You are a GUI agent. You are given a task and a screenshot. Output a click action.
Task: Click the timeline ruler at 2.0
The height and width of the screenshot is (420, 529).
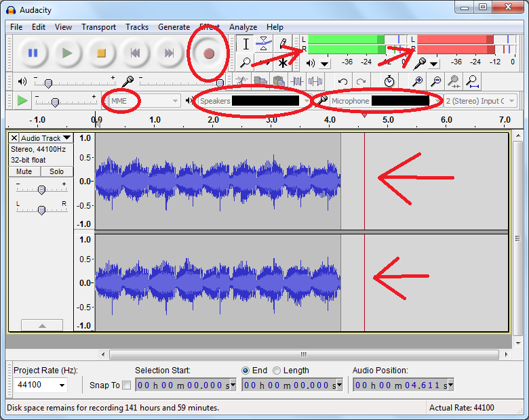(x=213, y=120)
